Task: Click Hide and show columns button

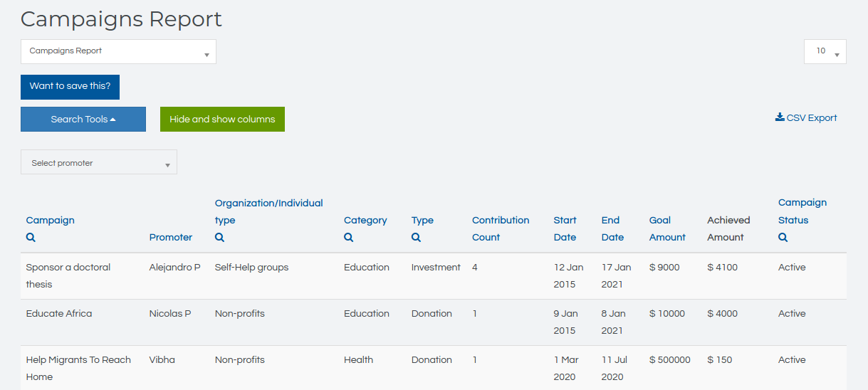Action: (222, 120)
